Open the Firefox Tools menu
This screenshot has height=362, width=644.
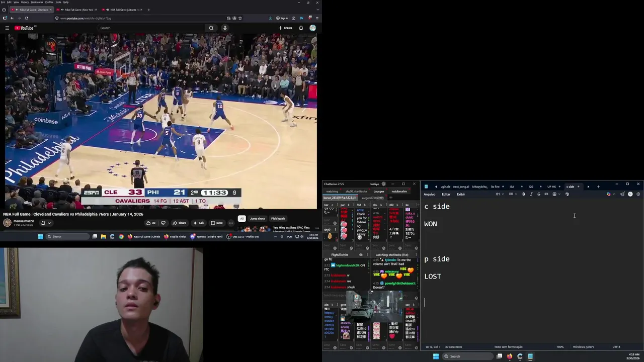[x=58, y=2]
